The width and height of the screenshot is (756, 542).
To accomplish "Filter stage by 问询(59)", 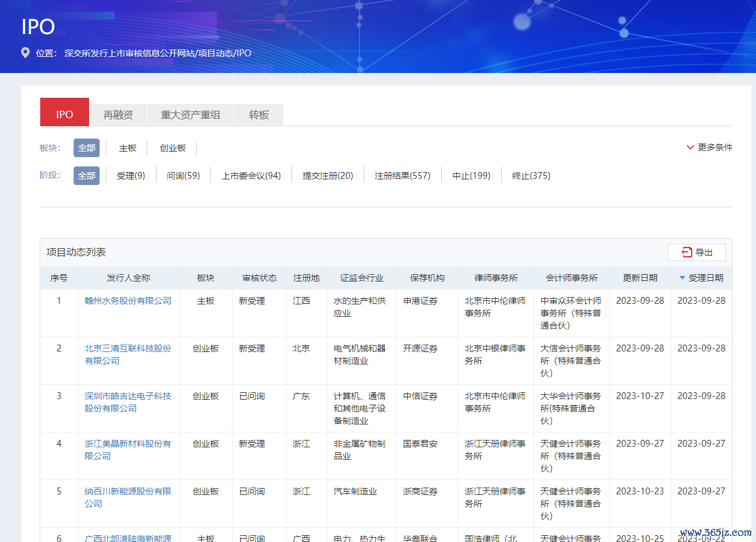I will [x=184, y=176].
